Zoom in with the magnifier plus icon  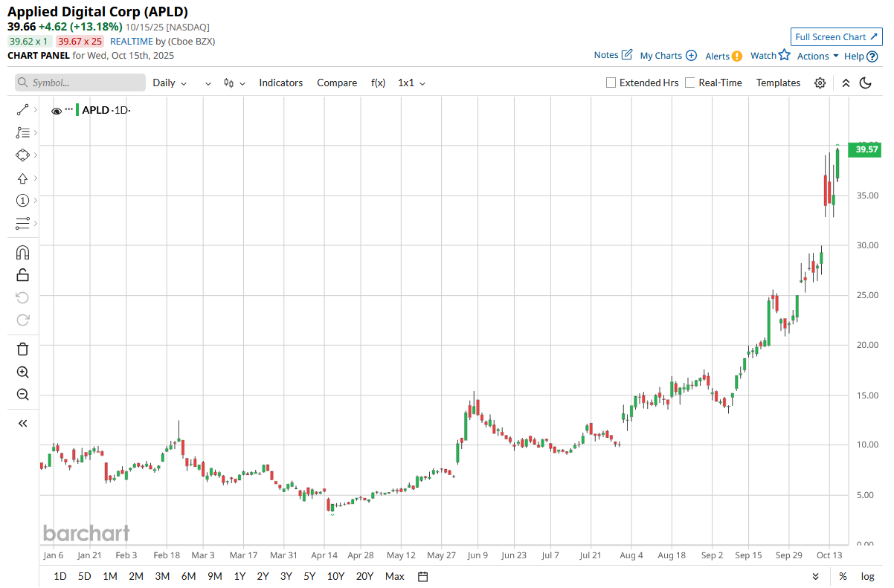pyautogui.click(x=22, y=372)
